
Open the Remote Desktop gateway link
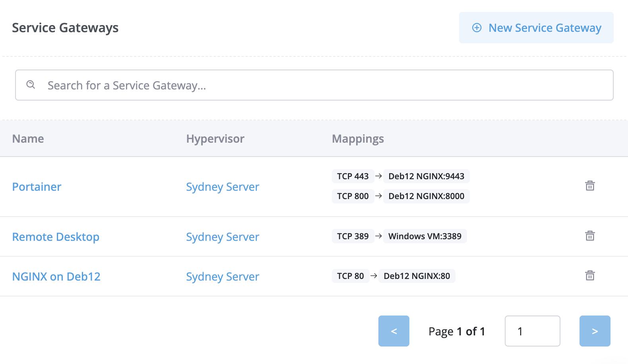[x=56, y=237]
